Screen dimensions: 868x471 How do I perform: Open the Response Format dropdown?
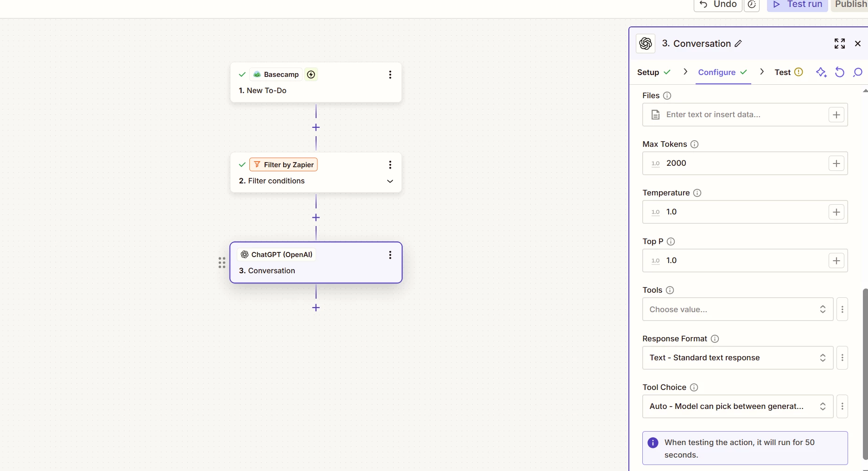click(738, 358)
